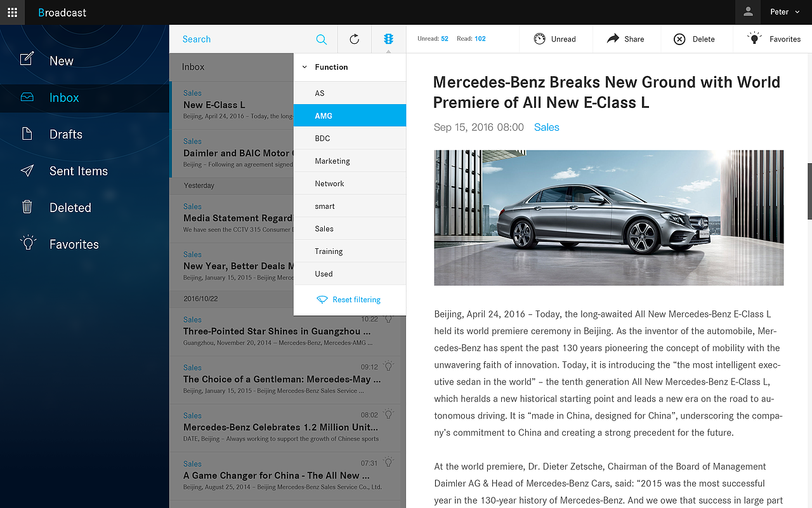The width and height of the screenshot is (812, 508).
Task: Click the user profile avatar icon
Action: 748,12
